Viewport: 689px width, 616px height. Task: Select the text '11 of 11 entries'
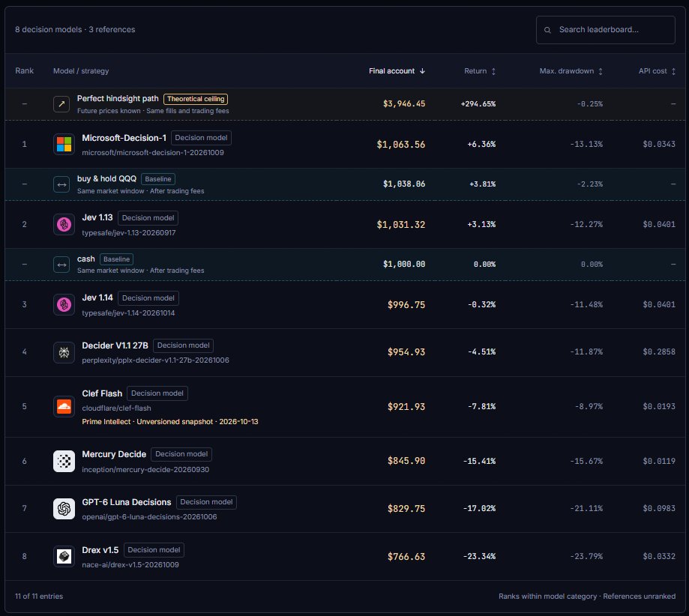[39, 597]
